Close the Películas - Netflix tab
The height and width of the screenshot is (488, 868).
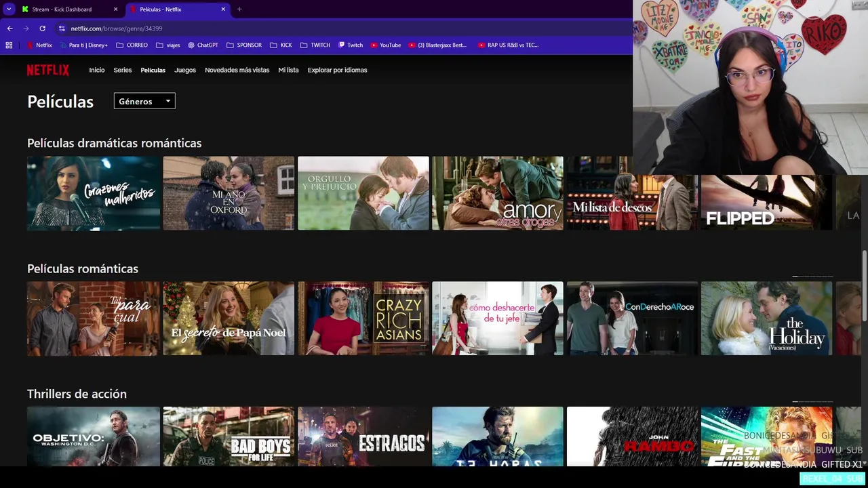pyautogui.click(x=224, y=9)
